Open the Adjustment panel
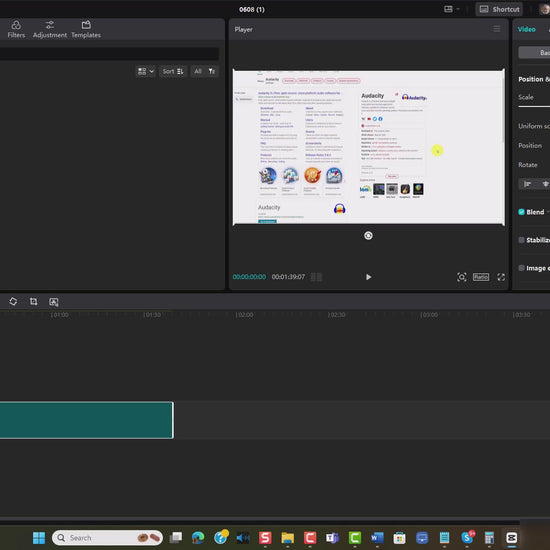Viewport: 550px width, 550px height. tap(50, 29)
